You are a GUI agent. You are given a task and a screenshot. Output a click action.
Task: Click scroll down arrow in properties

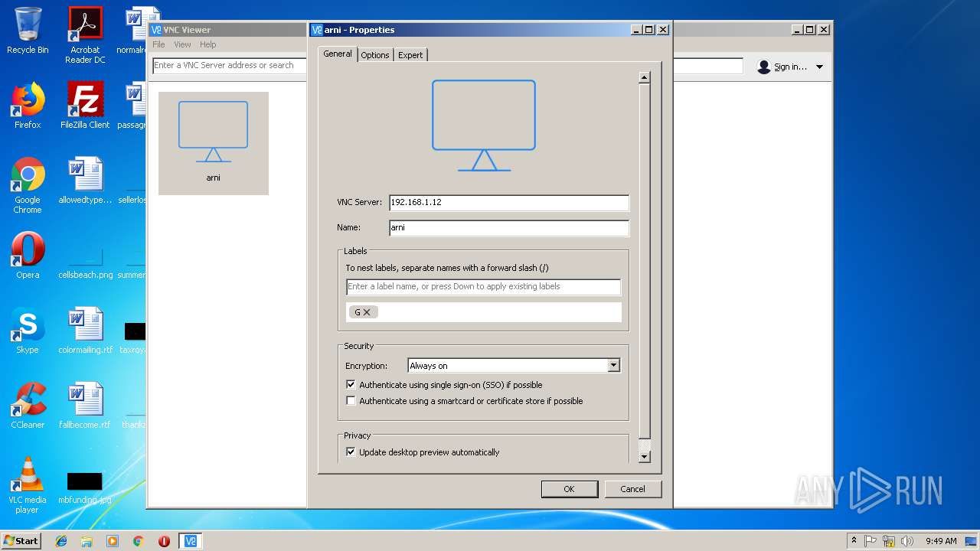point(645,457)
